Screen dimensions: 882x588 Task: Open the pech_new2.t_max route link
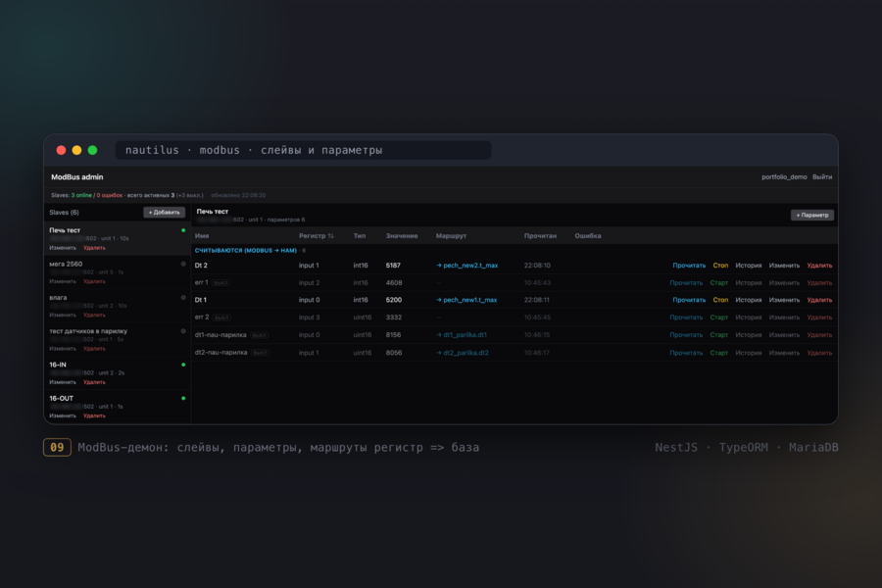pyautogui.click(x=466, y=266)
